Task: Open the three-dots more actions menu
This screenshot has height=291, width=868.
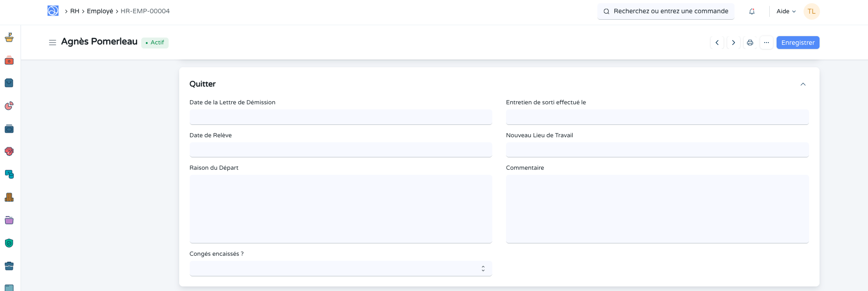Action: 767,43
